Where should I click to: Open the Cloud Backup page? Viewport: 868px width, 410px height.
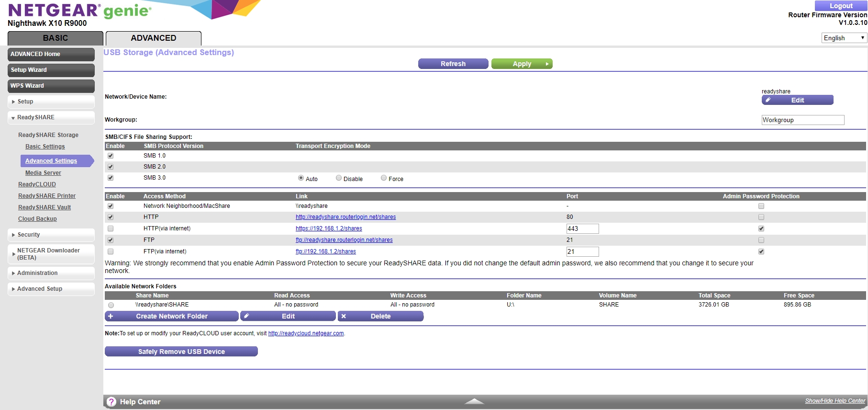click(37, 219)
